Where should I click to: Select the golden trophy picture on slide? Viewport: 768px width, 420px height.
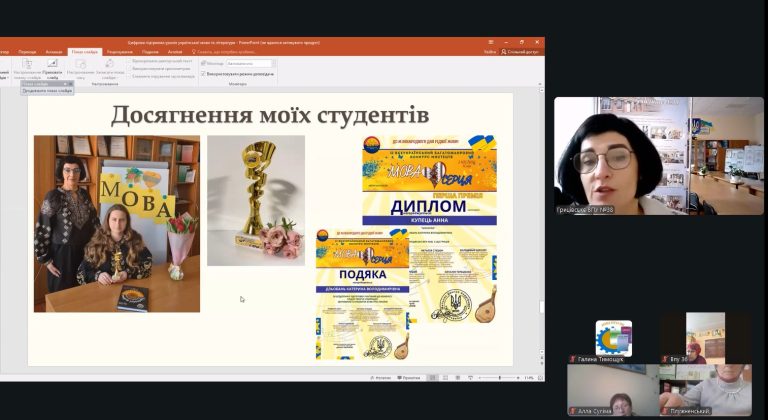click(256, 200)
